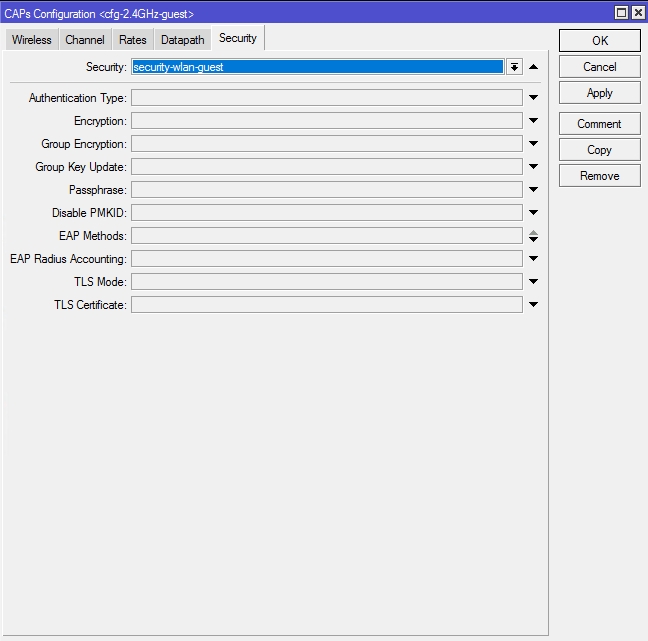Expand the Encryption option arrow
This screenshot has height=641, width=648.
pos(534,121)
